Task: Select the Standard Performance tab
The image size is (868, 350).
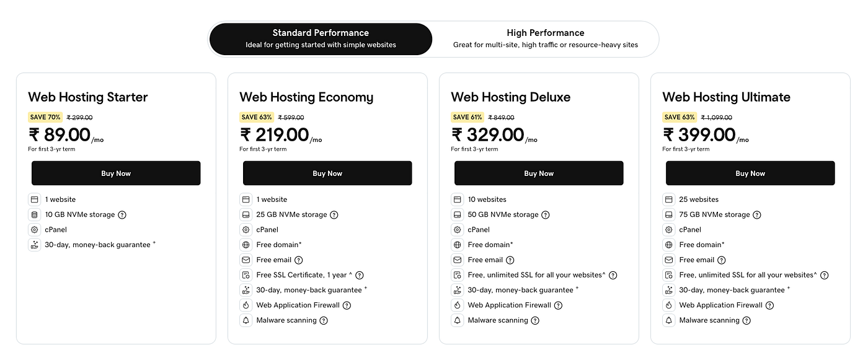Action: (x=321, y=39)
